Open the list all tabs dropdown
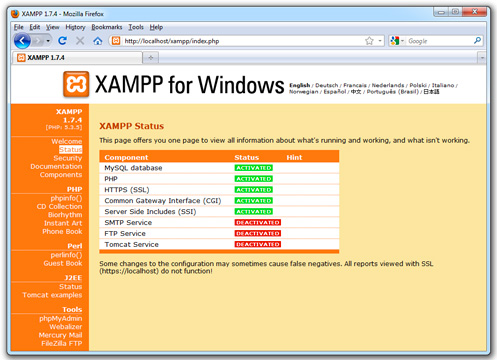This screenshot has height=360, width=497. click(x=482, y=58)
